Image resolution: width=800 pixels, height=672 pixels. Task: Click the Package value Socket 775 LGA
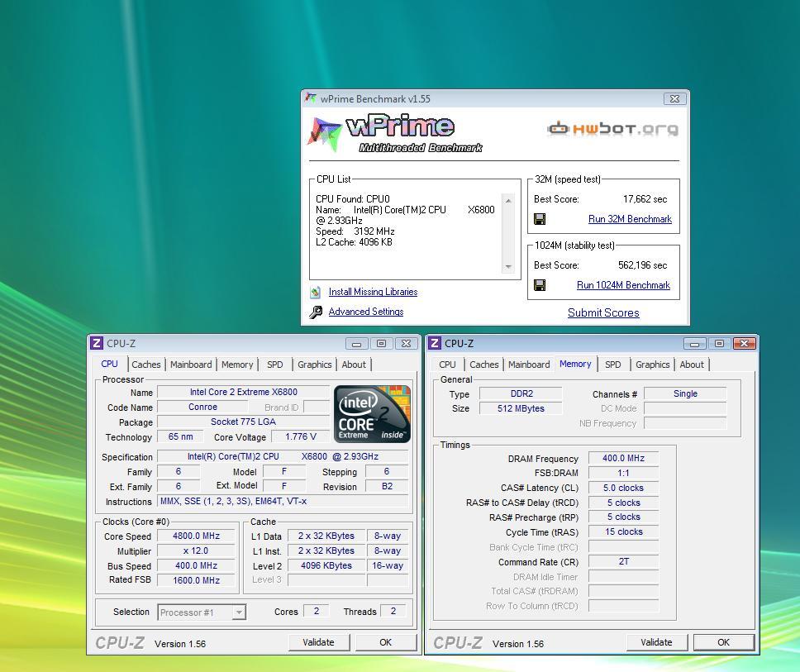point(243,422)
